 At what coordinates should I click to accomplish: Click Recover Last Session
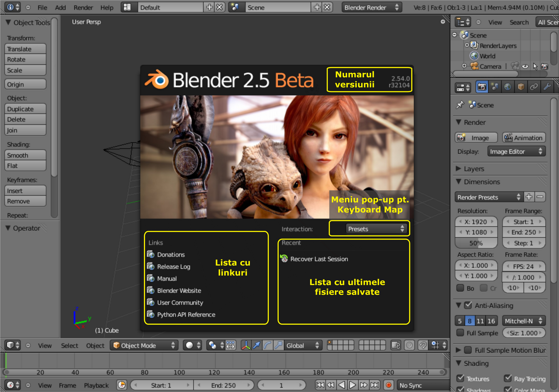(x=318, y=259)
